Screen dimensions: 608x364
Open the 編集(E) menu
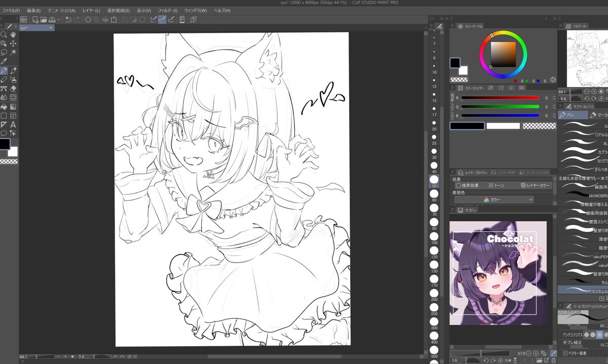click(33, 11)
